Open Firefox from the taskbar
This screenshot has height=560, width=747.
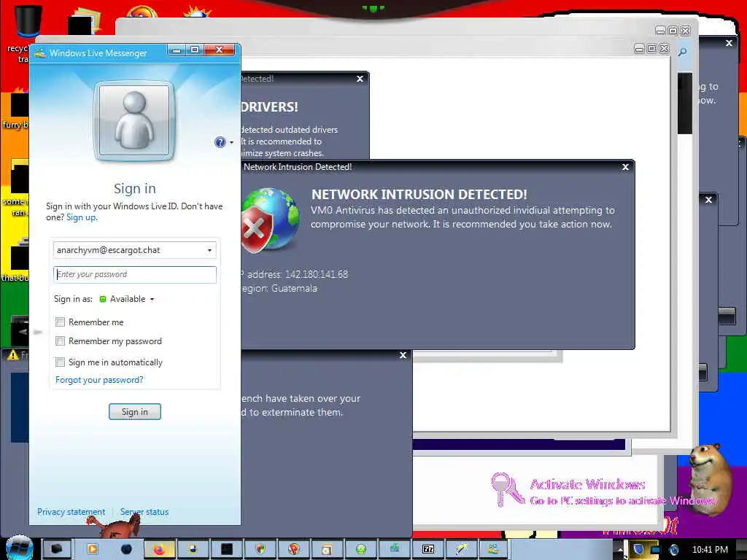(159, 549)
